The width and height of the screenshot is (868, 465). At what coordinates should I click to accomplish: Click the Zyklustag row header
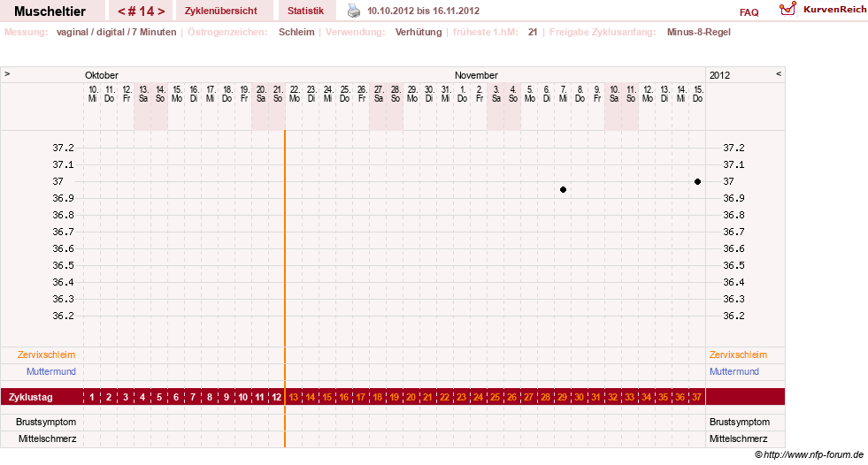(x=31, y=397)
